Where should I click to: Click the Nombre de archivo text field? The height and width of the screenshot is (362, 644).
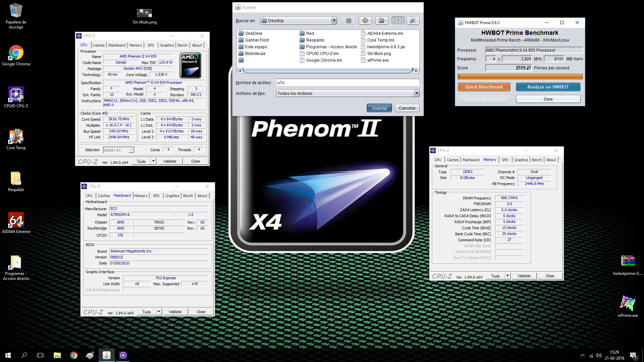(x=347, y=82)
